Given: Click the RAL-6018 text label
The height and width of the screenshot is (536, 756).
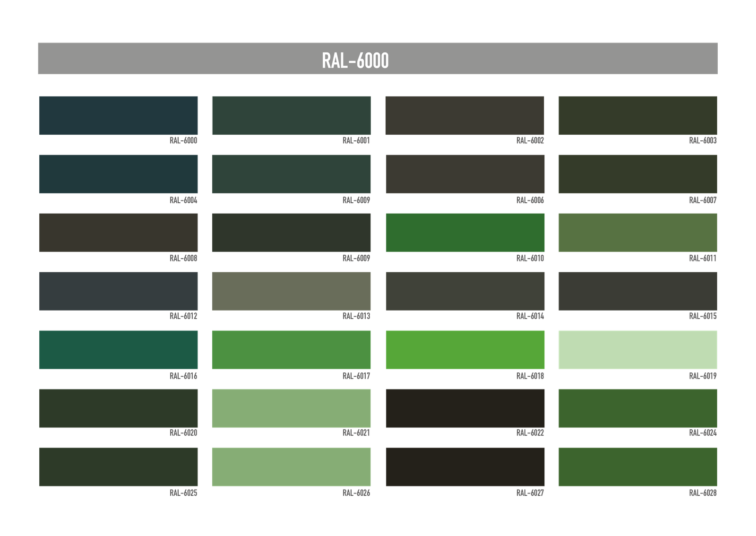Looking at the screenshot, I should 530,376.
